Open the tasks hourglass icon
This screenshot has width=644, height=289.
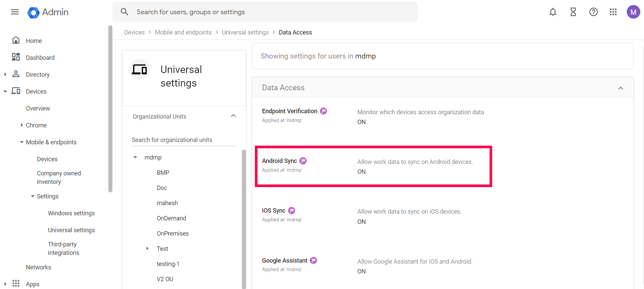(x=573, y=12)
